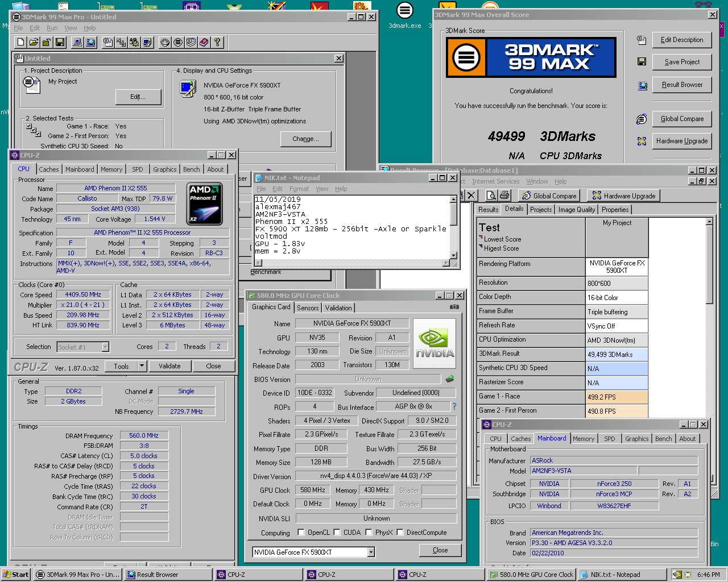Click the 49,499 3DMarks result cell
The image size is (728, 582).
617,354
